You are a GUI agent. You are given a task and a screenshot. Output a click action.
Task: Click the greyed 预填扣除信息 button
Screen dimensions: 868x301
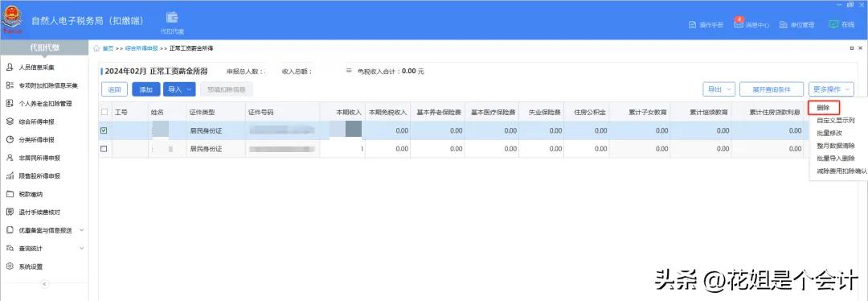click(x=227, y=89)
